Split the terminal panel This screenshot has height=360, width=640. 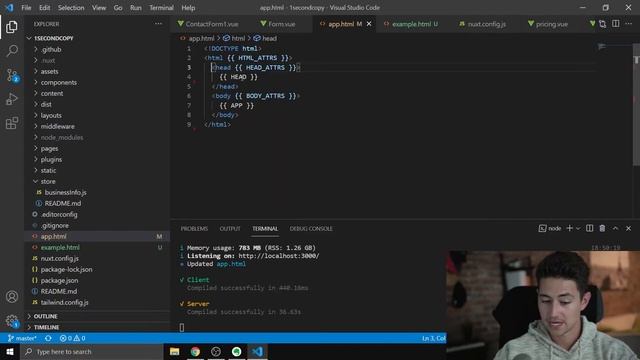pyautogui.click(x=589, y=228)
